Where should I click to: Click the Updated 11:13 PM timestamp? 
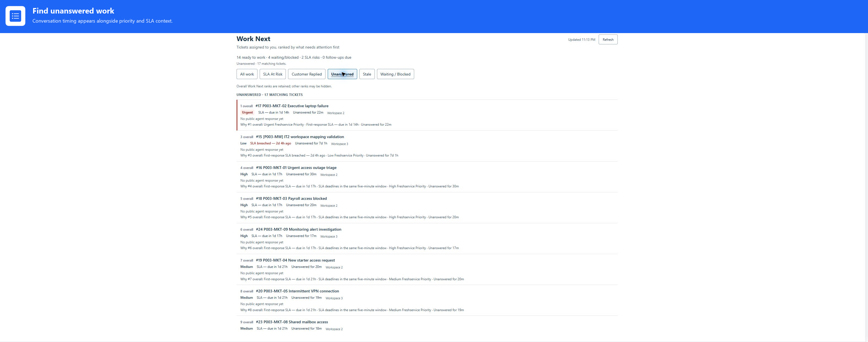[x=581, y=39]
